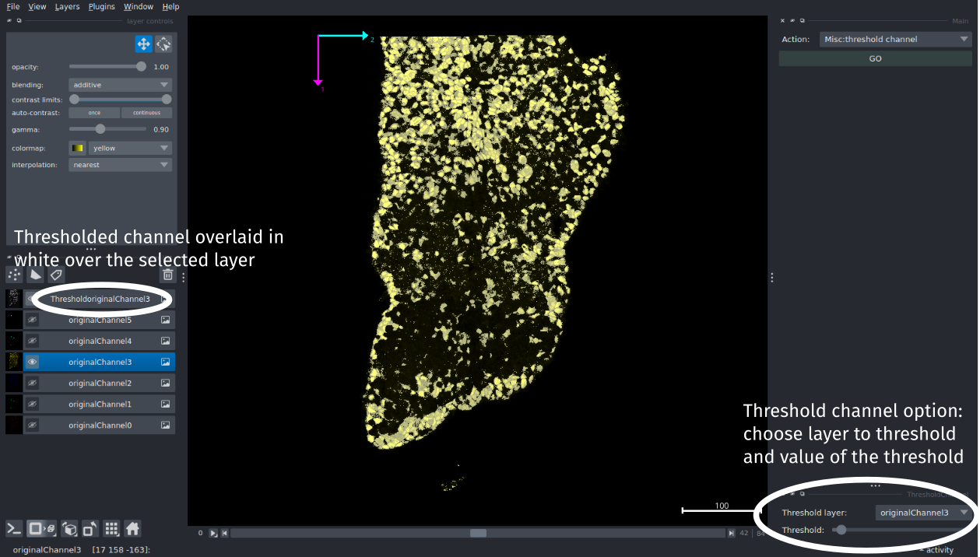Select the pan/zoom mode tool
Screen dimensions: 980x557
[x=143, y=44]
